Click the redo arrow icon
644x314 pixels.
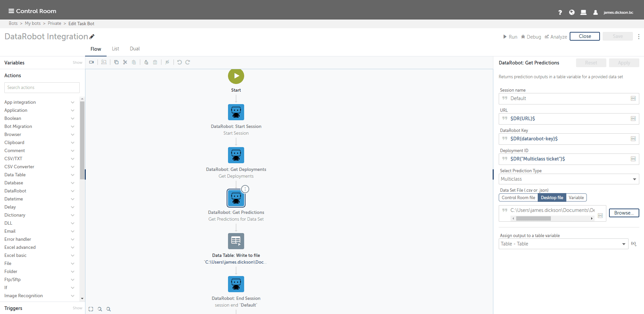tap(188, 62)
